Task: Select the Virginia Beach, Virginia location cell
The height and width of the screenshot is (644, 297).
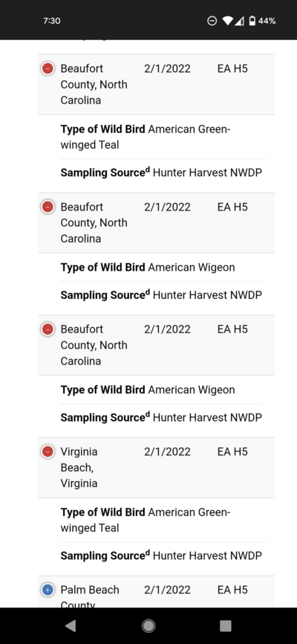Action: (x=79, y=468)
